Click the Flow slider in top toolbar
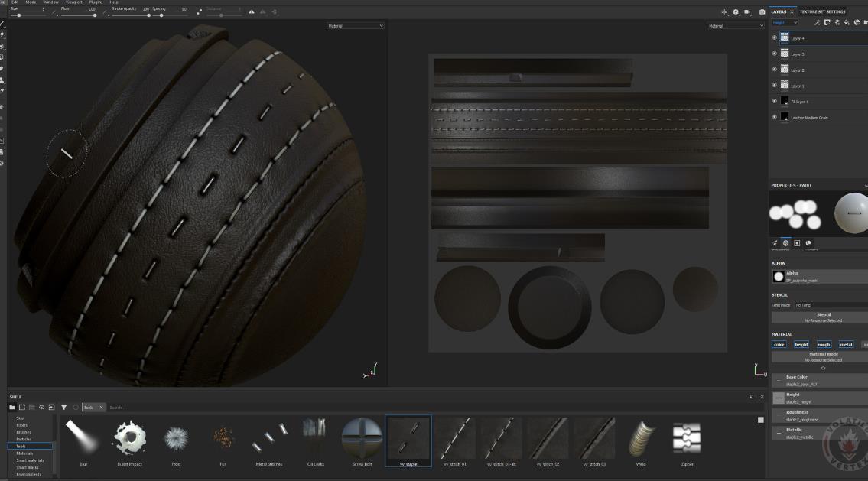The width and height of the screenshot is (868, 481). pyautogui.click(x=76, y=15)
